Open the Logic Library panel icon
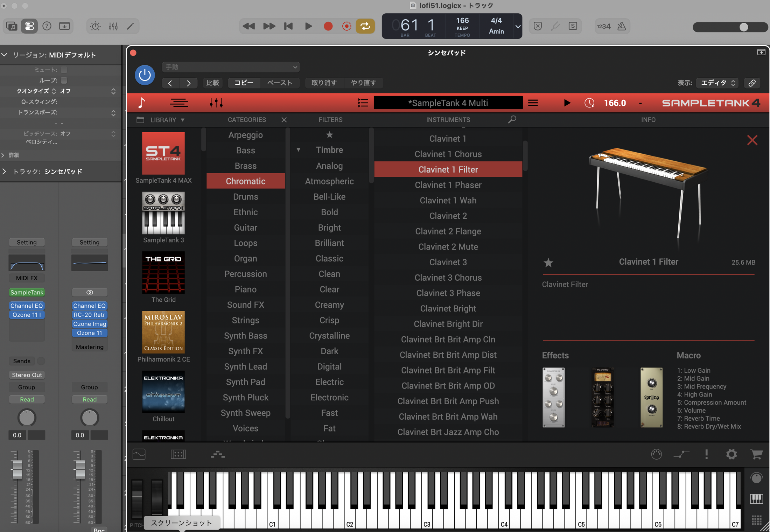 [12, 26]
